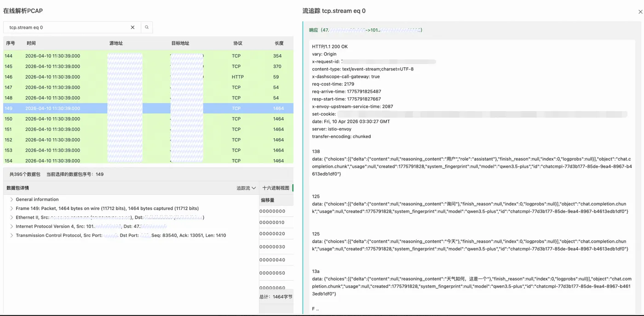Click the date Fri, 10 Apr 2026 line
This screenshot has height=316, width=644.
351,122
